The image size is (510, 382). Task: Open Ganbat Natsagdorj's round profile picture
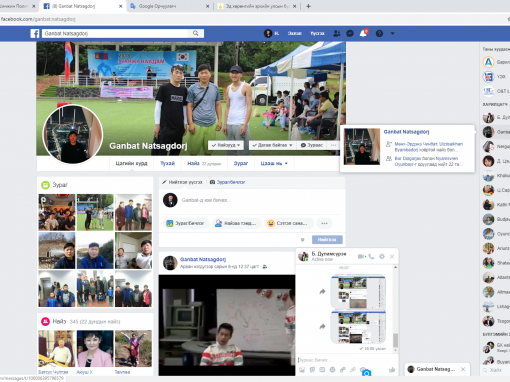(73, 134)
